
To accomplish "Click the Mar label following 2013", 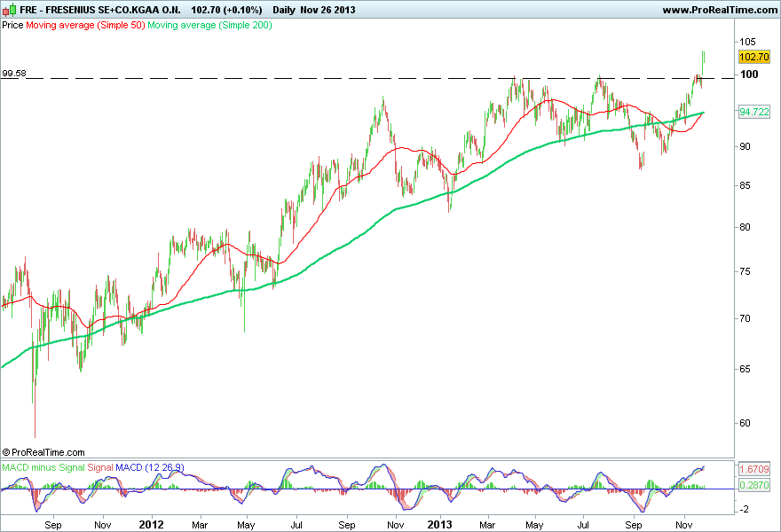I will click(x=487, y=525).
